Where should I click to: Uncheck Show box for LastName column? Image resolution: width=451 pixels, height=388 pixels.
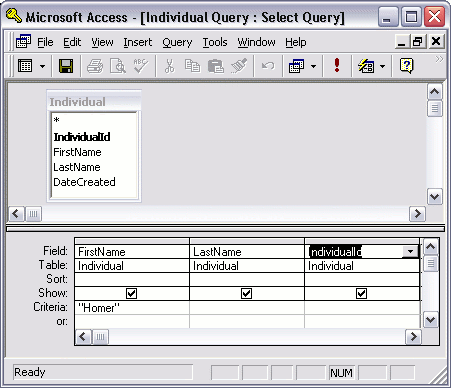tap(246, 293)
